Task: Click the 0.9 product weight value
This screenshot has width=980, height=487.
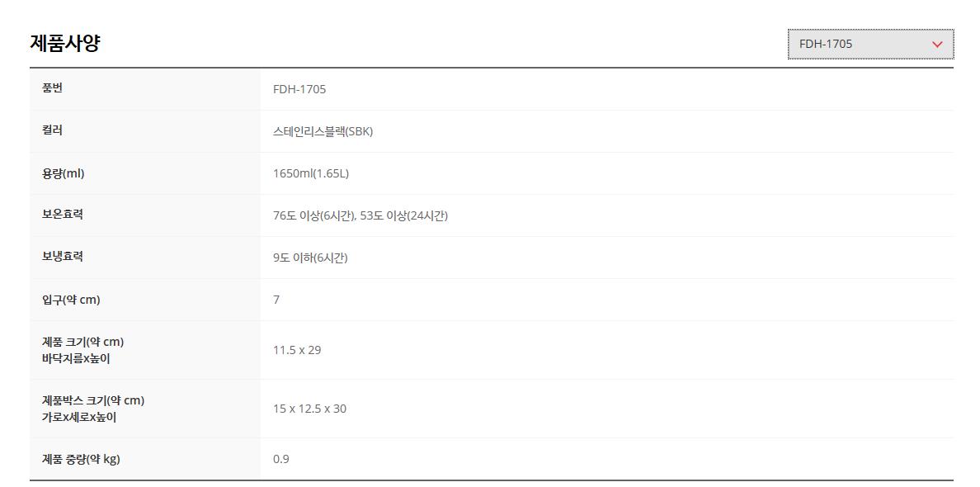Action: tap(281, 460)
